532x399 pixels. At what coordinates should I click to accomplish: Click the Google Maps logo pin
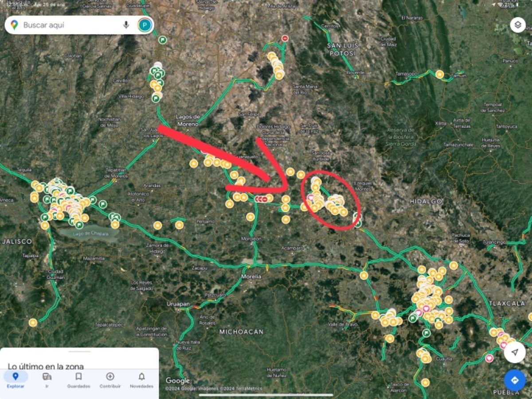click(x=14, y=25)
